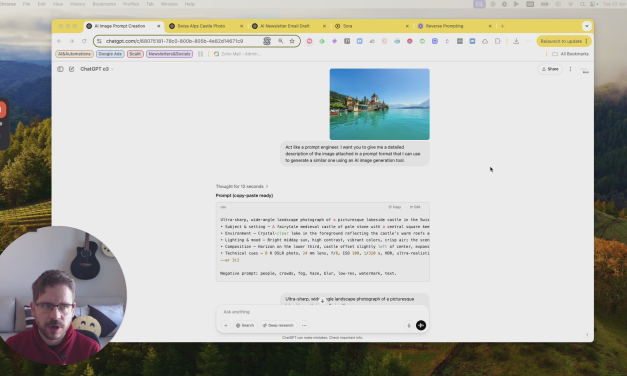The image size is (627, 376).
Task: Toggle the ChatGPT sidebar panel icon
Action: pyautogui.click(x=60, y=69)
